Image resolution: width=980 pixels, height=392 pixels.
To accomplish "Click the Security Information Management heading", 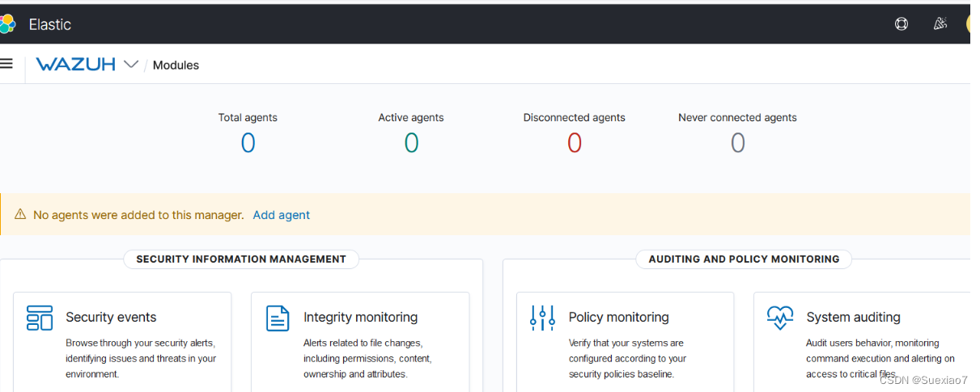I will coord(241,259).
